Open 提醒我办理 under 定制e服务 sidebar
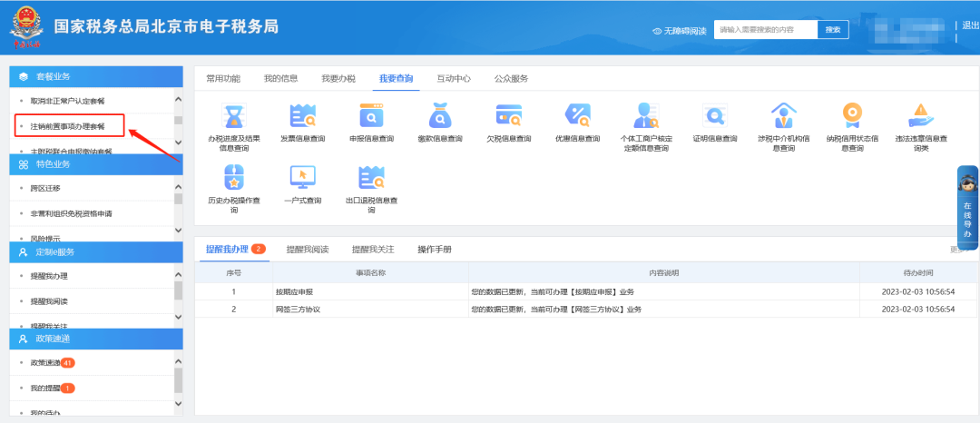 coord(49,276)
